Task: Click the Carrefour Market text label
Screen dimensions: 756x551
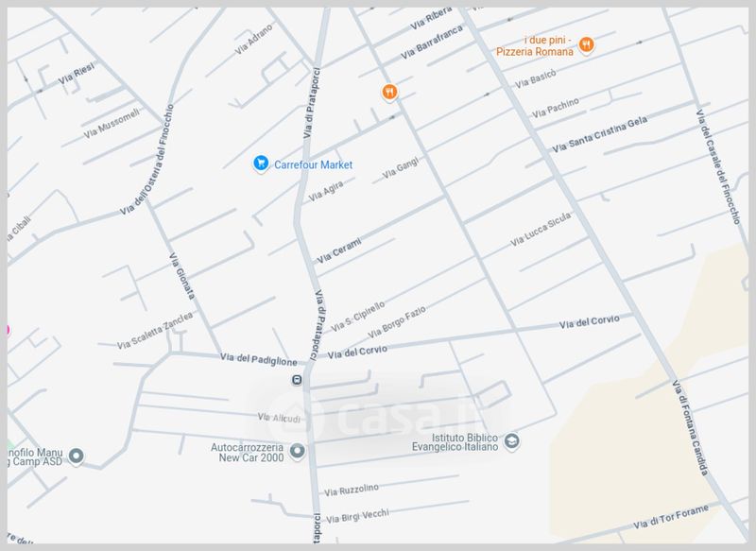Action: (314, 164)
